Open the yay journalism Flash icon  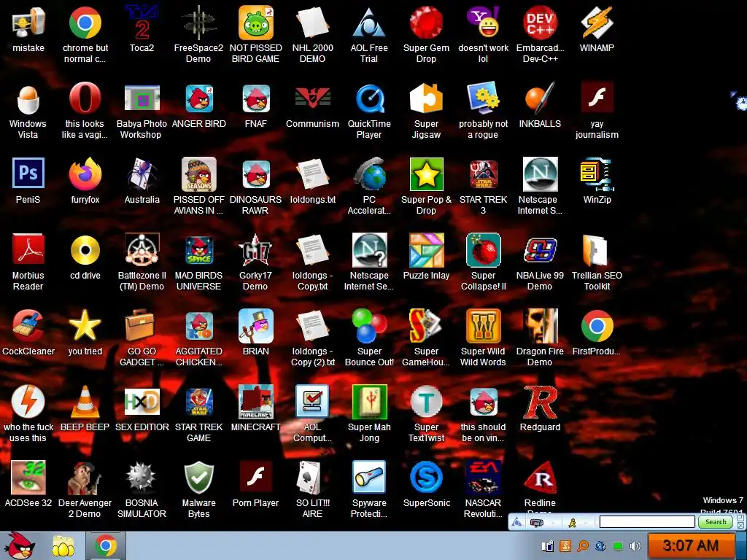[x=597, y=98]
